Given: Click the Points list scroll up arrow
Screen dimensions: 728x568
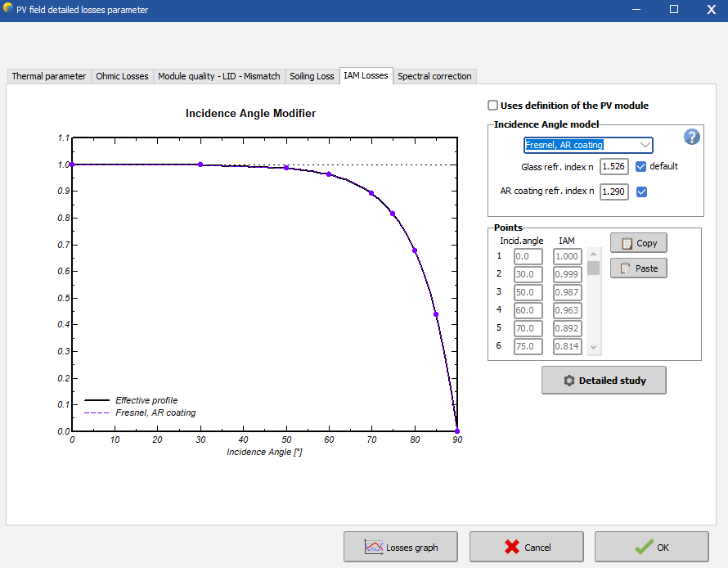Looking at the screenshot, I should tap(593, 254).
